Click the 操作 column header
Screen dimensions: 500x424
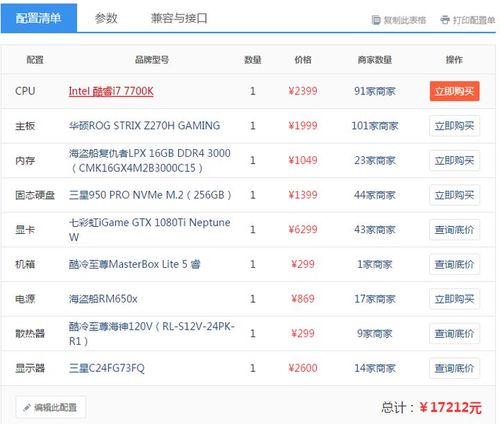click(x=454, y=60)
